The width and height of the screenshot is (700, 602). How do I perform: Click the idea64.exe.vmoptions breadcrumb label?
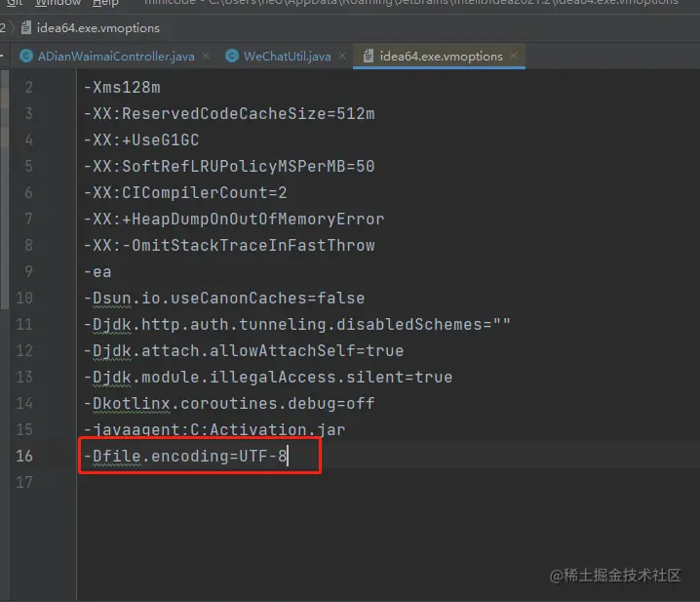97,28
